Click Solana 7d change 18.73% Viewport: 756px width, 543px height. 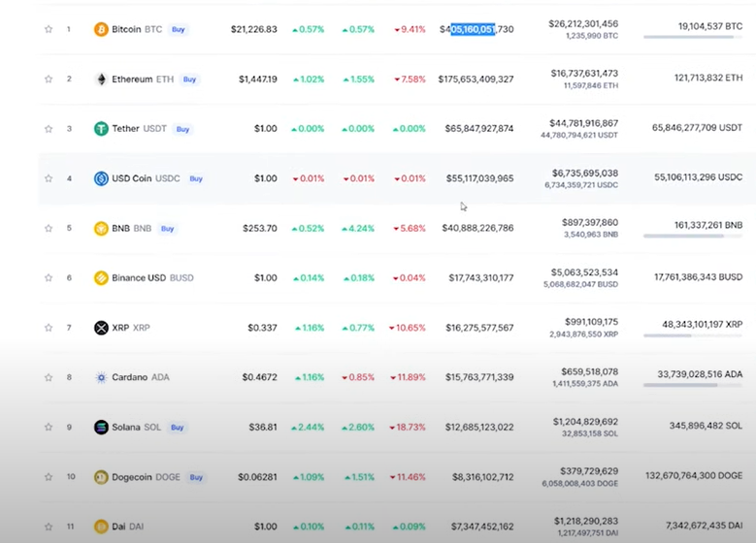click(408, 427)
